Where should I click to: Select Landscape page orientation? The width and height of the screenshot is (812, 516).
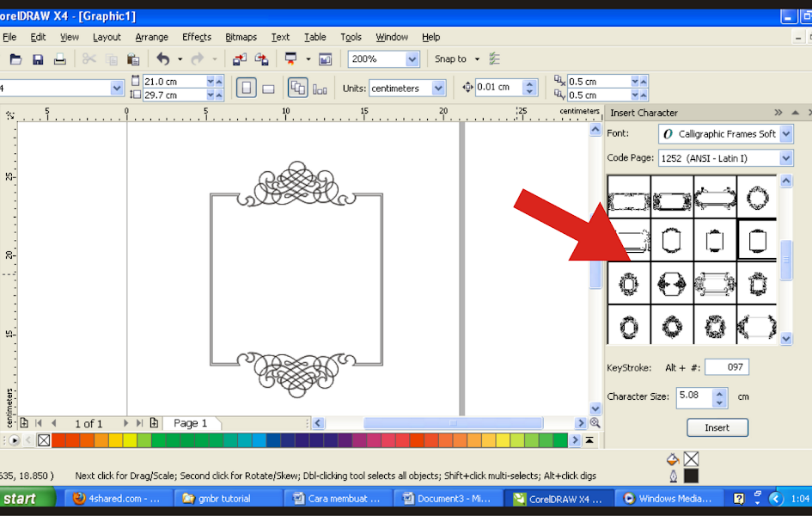268,89
